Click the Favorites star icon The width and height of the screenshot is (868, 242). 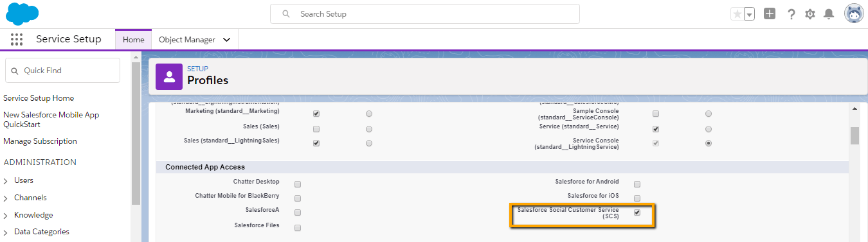[x=737, y=14]
